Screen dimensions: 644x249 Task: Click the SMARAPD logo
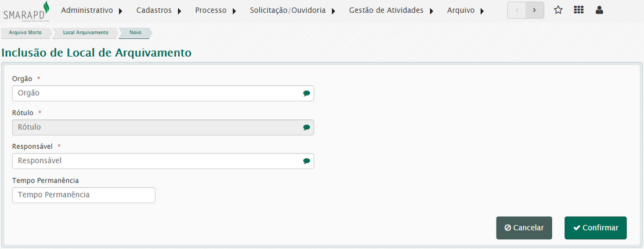point(26,11)
